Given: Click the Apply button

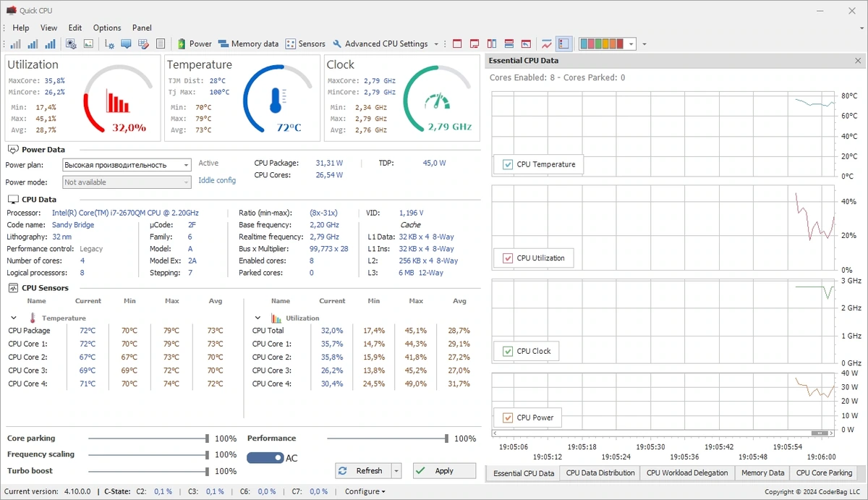Looking at the screenshot, I should (x=444, y=471).
